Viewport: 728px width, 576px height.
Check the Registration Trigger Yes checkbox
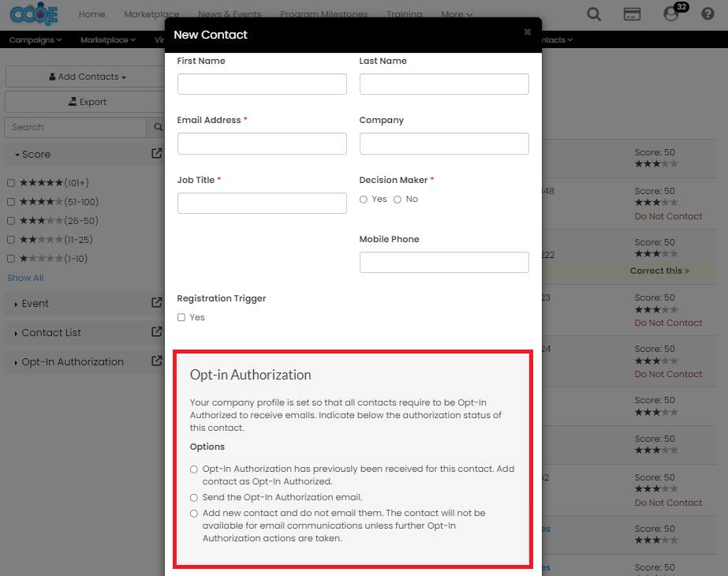coord(181,317)
